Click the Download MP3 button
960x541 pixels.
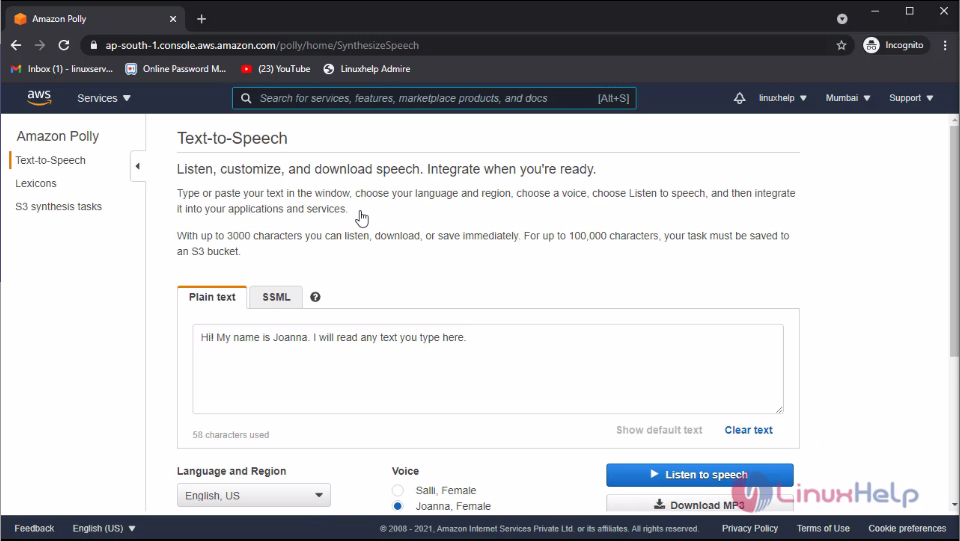[700, 504]
